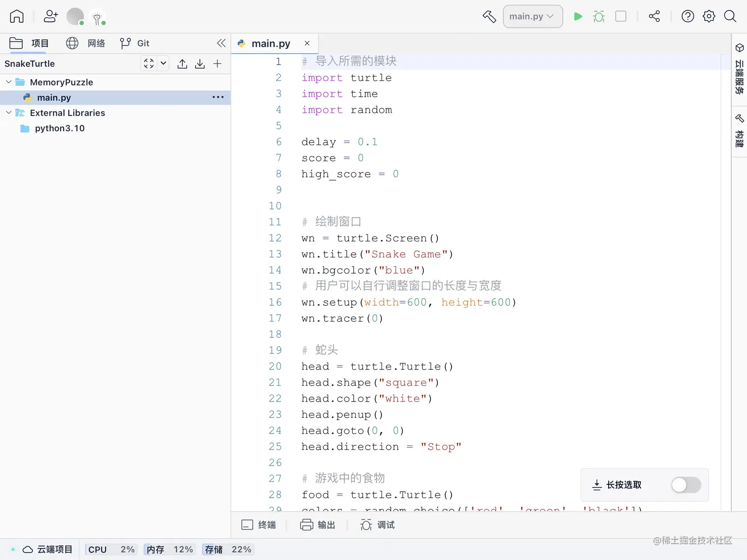Upload a file with upload icon
The height and width of the screenshot is (560, 747).
click(182, 64)
